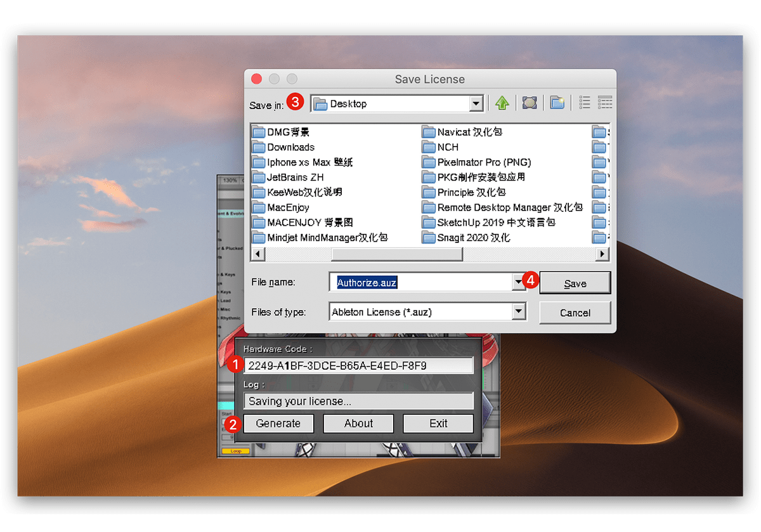Select the JetBrains ZH folder icon

coord(259,177)
